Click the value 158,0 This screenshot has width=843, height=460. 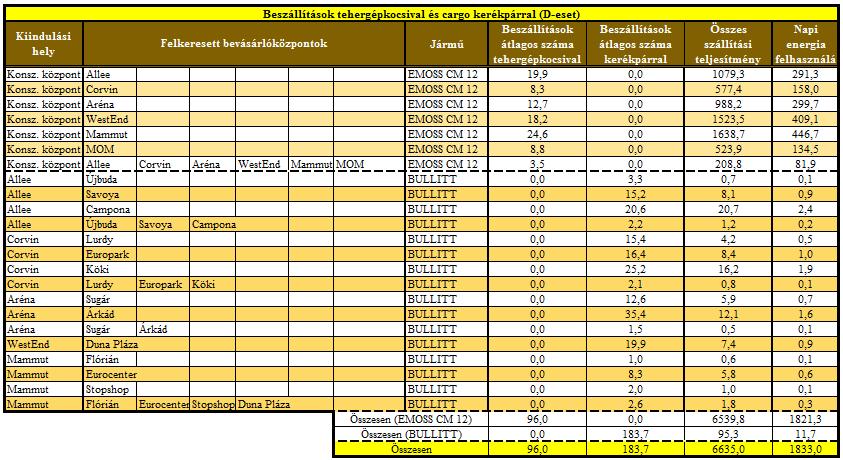coord(805,89)
